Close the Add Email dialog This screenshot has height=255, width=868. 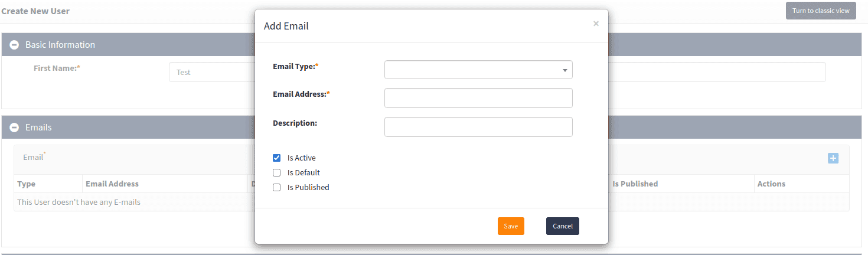coord(596,24)
